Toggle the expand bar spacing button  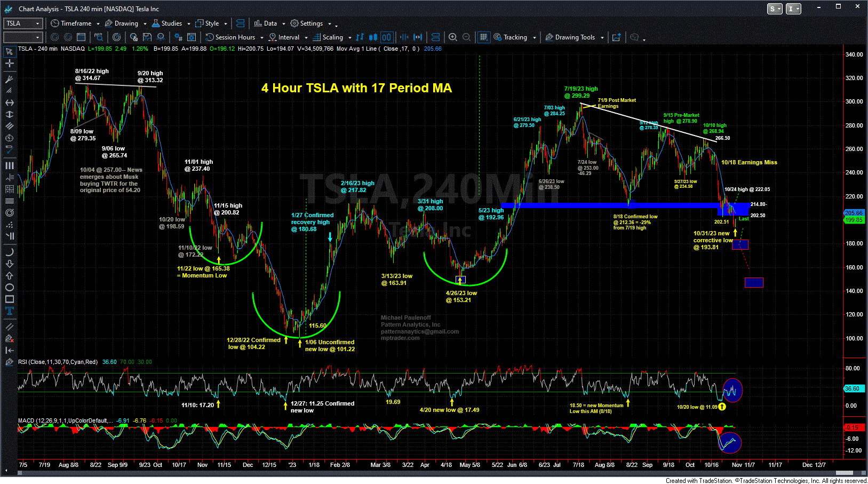418,37
